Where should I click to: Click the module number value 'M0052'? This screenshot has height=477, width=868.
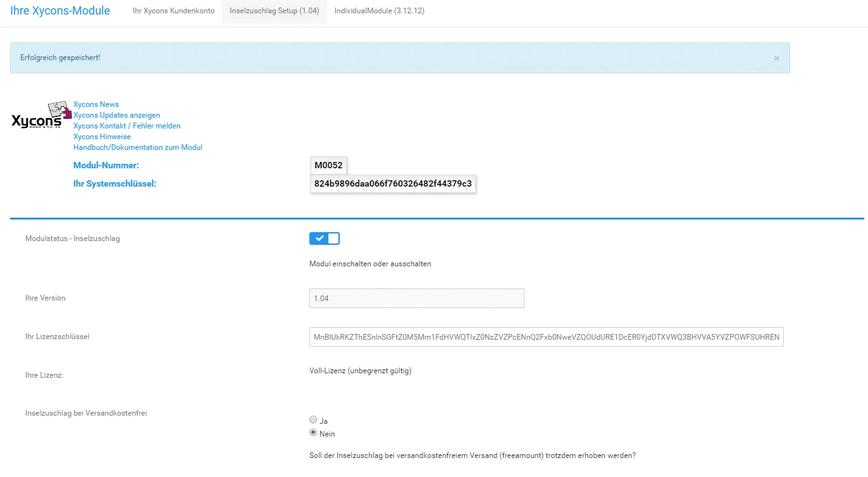328,166
